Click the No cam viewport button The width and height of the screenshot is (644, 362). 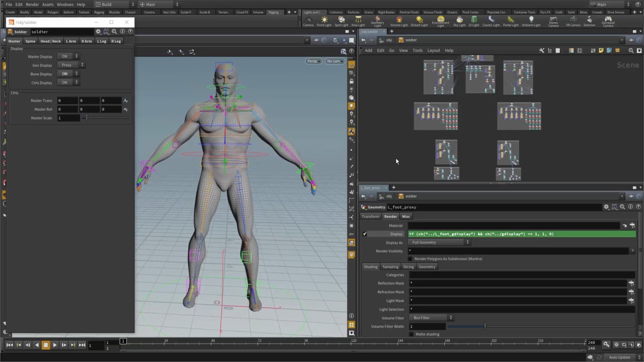[335, 61]
